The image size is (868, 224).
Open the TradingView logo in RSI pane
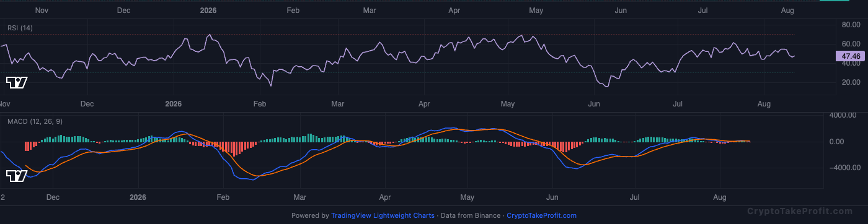pyautogui.click(x=17, y=83)
